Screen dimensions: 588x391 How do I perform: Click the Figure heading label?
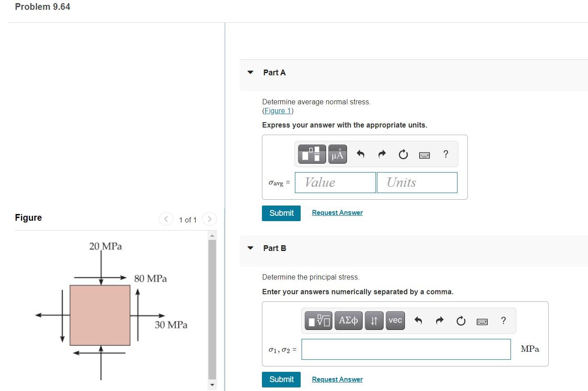(29, 218)
